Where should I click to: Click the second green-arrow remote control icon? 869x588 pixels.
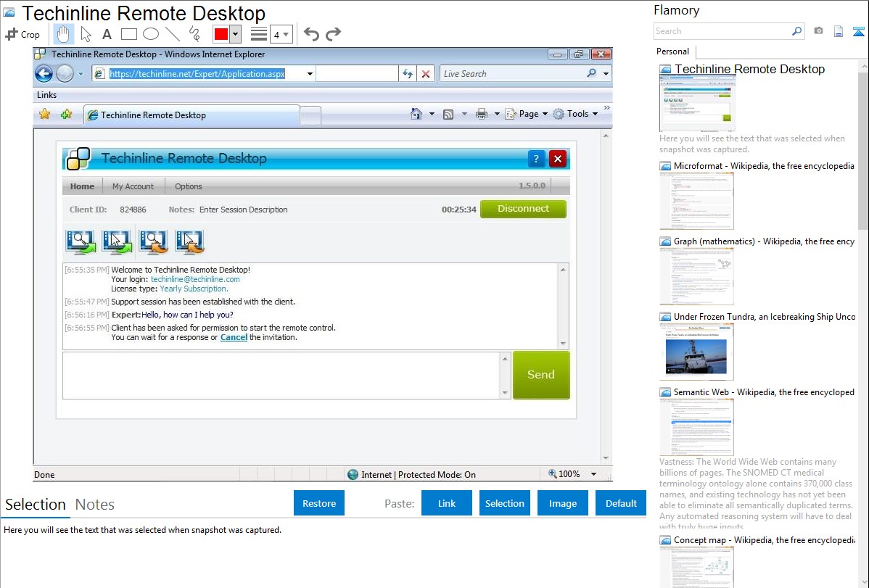117,242
